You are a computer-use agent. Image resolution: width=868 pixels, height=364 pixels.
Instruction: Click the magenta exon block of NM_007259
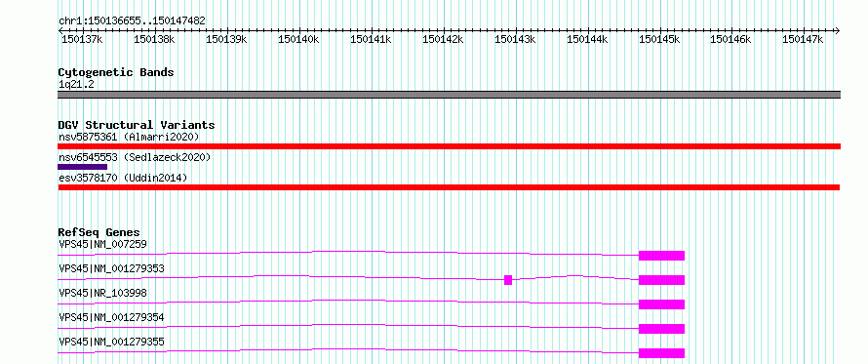click(661, 256)
